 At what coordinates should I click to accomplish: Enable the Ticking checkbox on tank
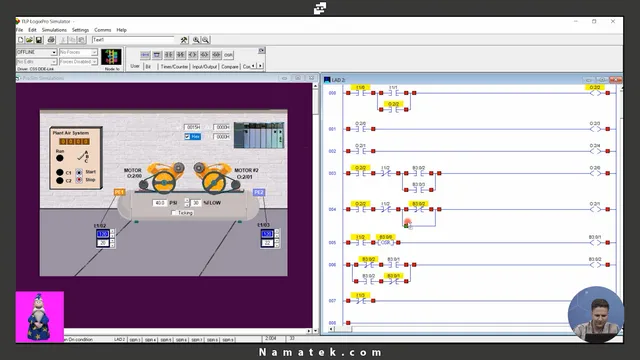(x=174, y=213)
